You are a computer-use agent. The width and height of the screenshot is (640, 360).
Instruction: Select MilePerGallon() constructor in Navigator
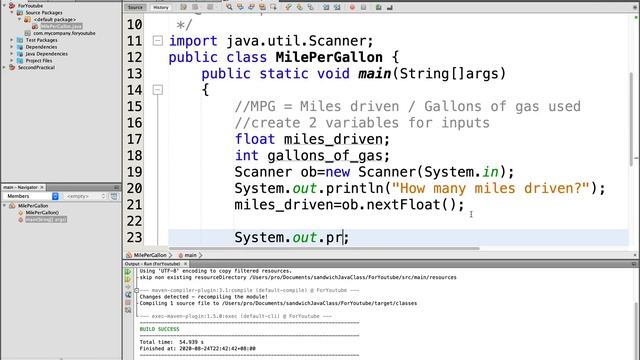tap(42, 213)
